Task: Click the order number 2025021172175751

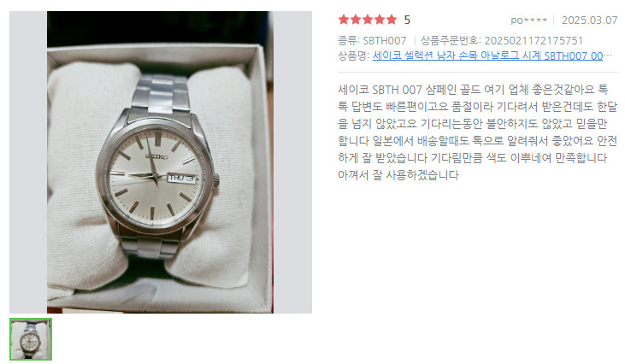Action: [x=534, y=40]
